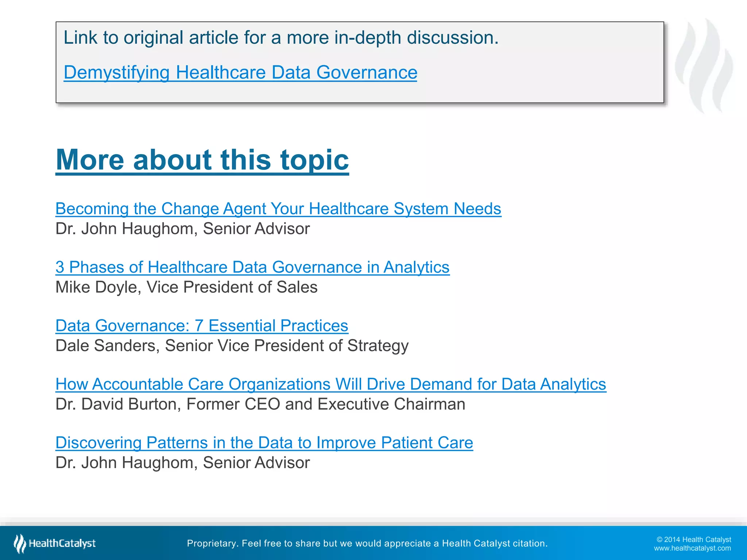Viewport: 747px width, 560px height.
Task: Select Dr. John Haughom line under Discovering Patterns
Action: click(x=183, y=463)
